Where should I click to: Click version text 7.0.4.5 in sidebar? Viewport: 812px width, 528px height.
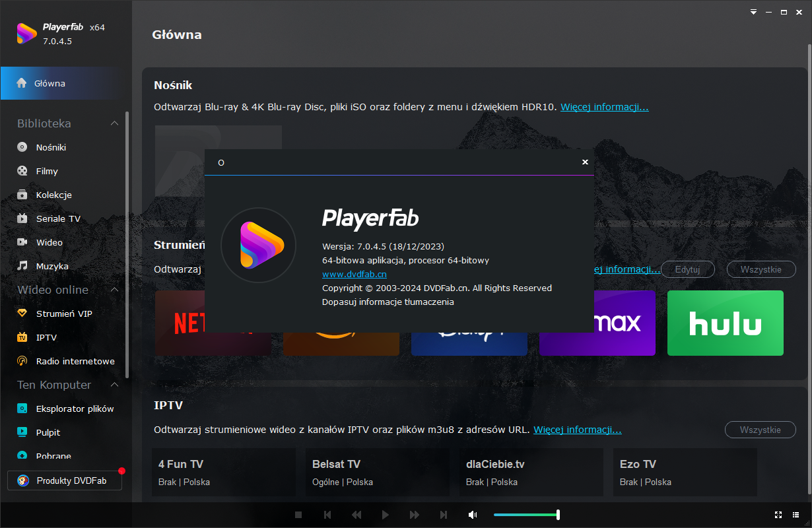click(57, 41)
